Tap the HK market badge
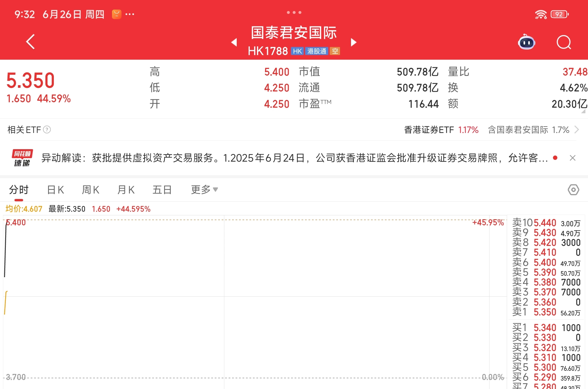588x389 pixels. pos(297,51)
